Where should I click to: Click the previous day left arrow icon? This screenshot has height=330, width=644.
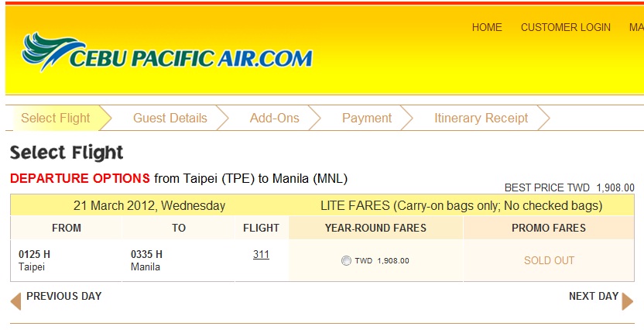click(15, 301)
